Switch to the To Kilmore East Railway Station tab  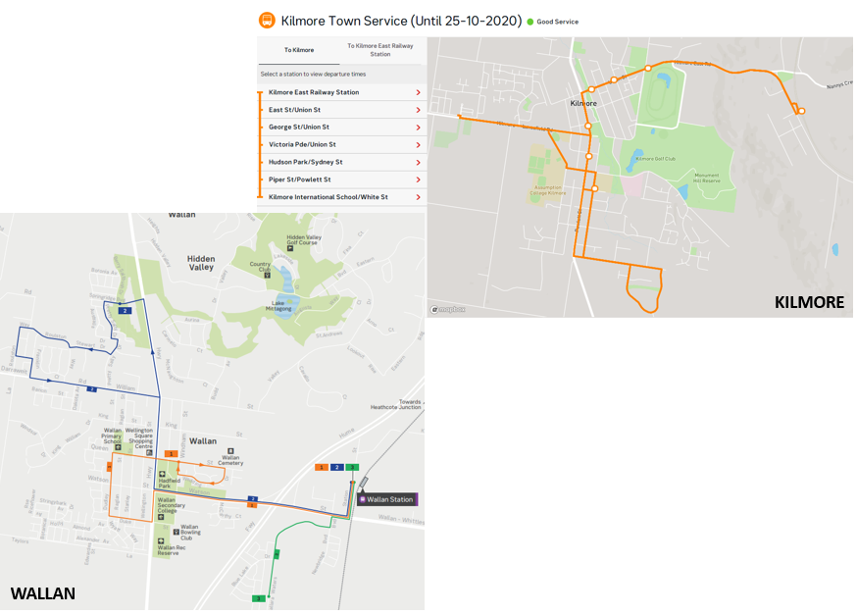(x=380, y=50)
